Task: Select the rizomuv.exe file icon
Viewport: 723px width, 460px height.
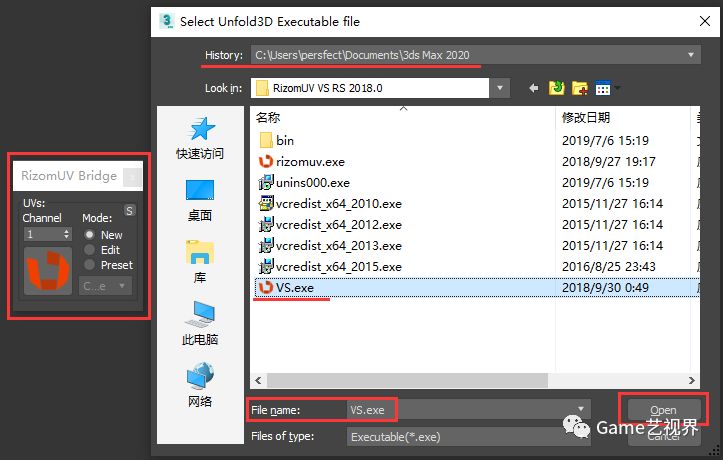Action: click(x=266, y=162)
